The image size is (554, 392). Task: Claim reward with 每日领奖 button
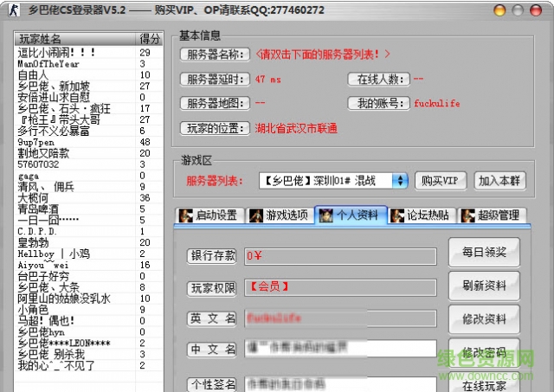coord(484,252)
